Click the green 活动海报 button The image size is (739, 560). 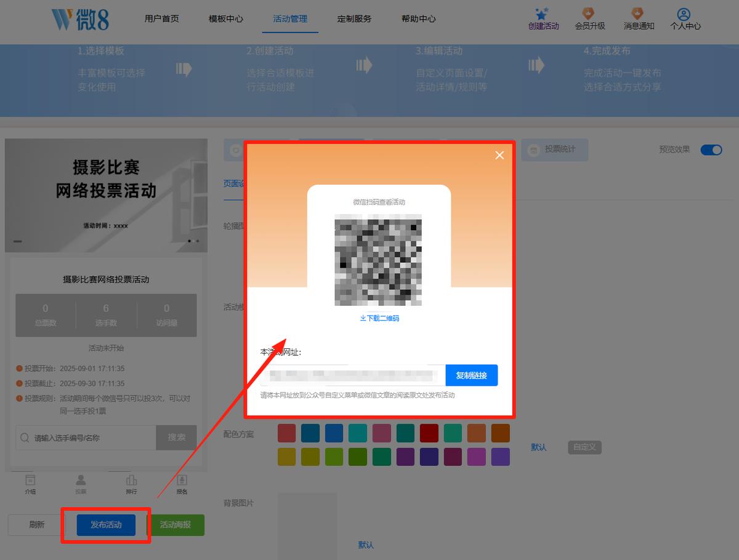[x=176, y=525]
